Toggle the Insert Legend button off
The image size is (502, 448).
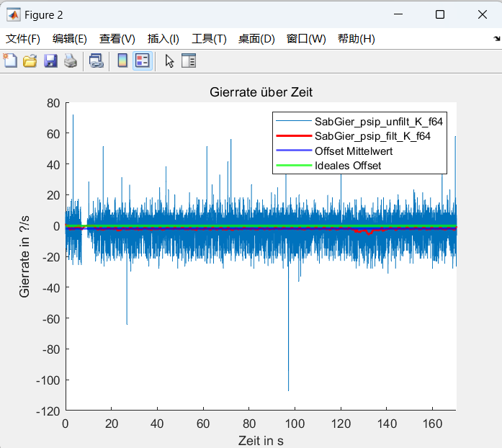click(x=142, y=61)
